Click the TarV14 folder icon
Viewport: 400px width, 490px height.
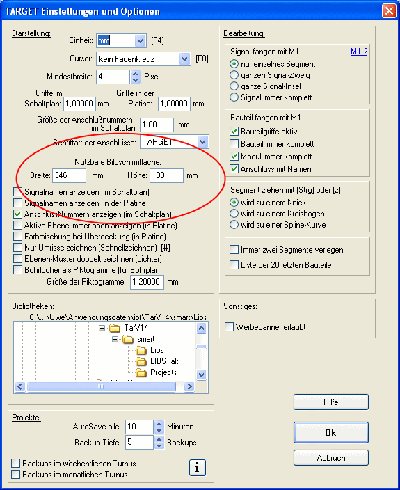click(x=115, y=328)
